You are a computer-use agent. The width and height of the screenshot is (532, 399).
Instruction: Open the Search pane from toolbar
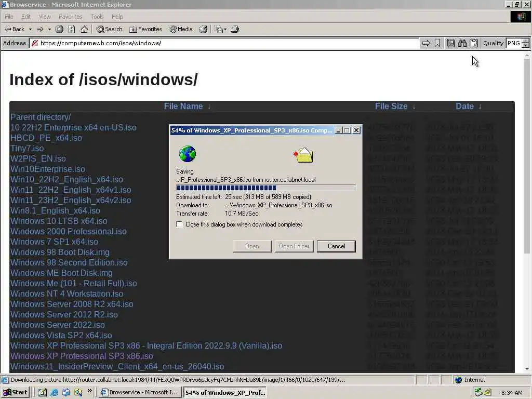click(109, 29)
